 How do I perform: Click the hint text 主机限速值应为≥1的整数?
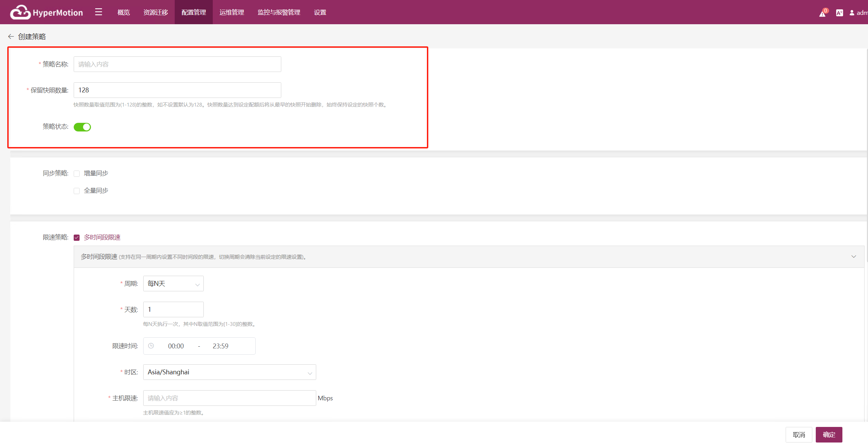(x=174, y=413)
